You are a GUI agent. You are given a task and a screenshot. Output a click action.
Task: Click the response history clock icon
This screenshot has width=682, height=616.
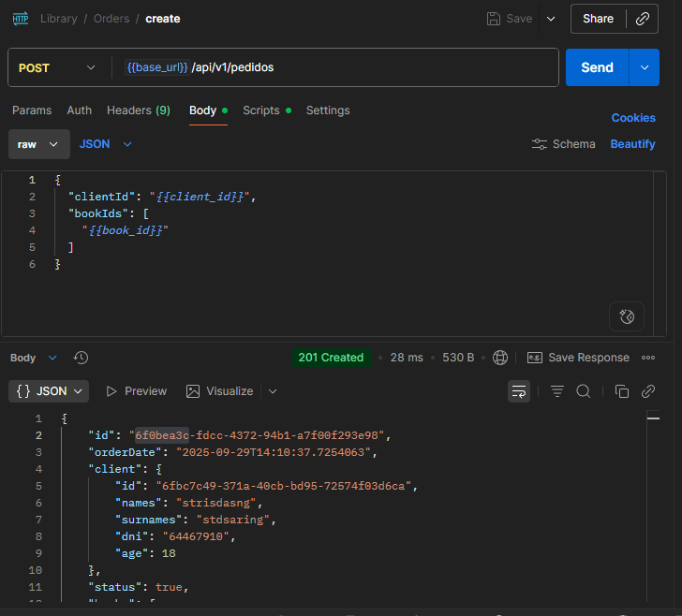click(x=81, y=358)
